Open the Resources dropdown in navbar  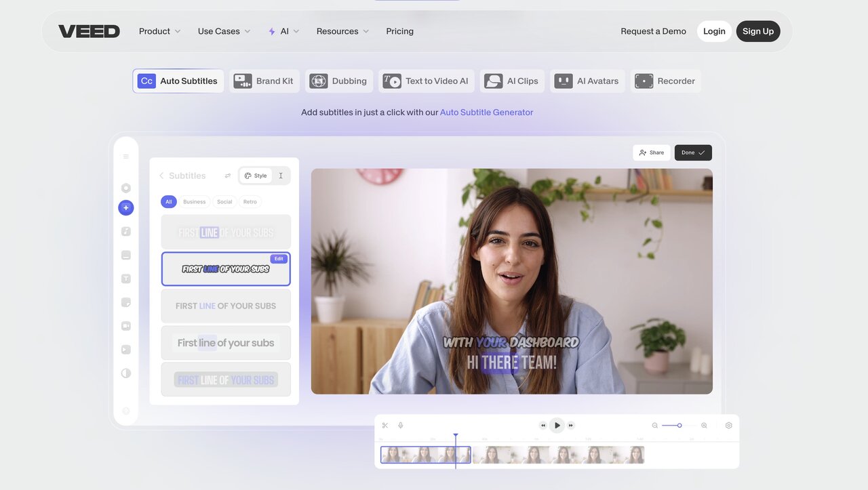click(x=342, y=31)
